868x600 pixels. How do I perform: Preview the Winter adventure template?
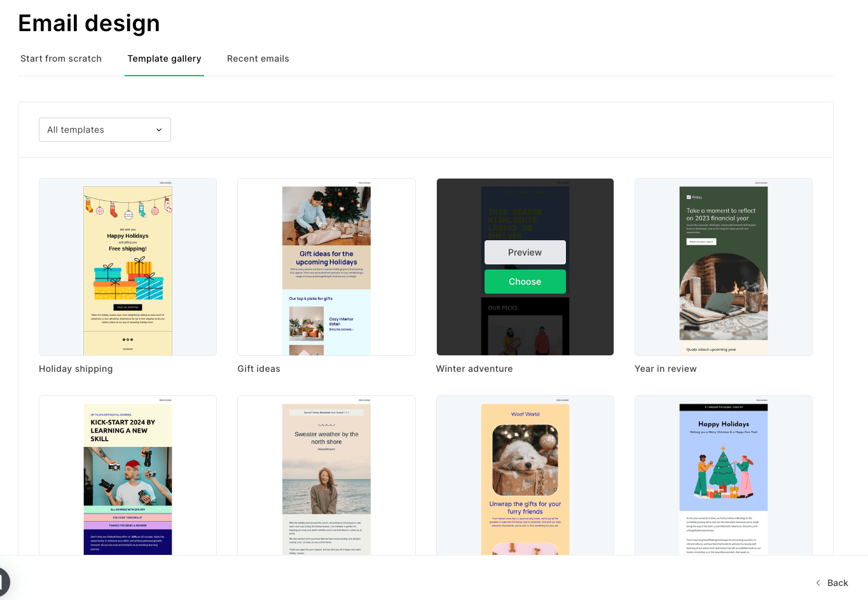tap(525, 252)
